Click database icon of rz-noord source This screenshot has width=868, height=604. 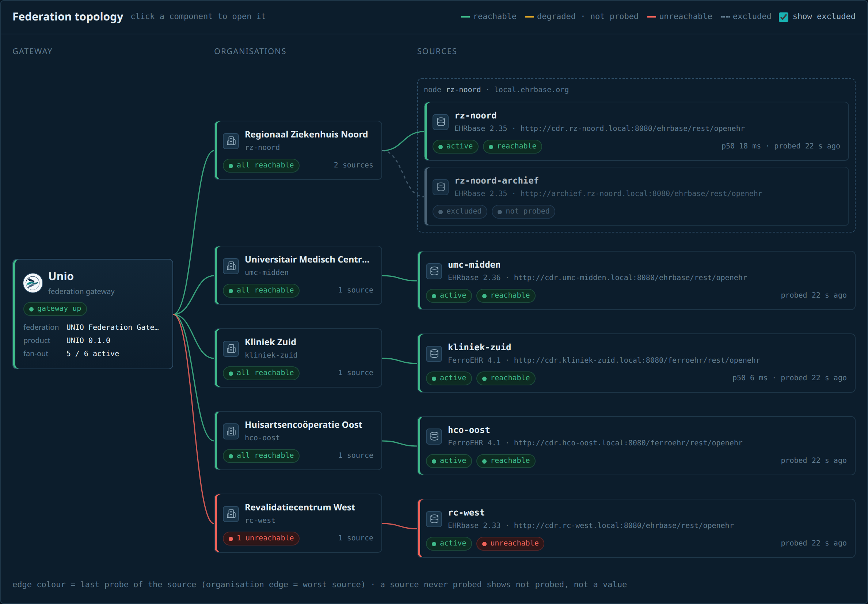click(441, 122)
